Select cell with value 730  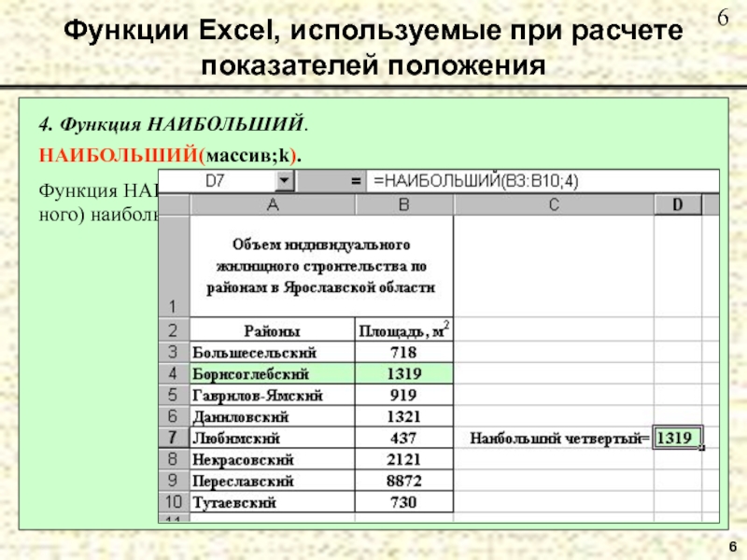pyautogui.click(x=404, y=502)
